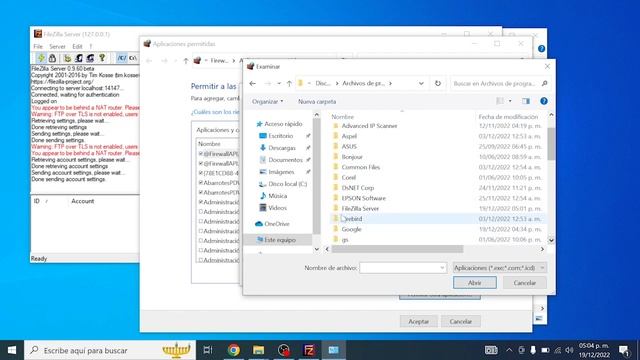Open the Organizar dropdown menu

point(267,101)
